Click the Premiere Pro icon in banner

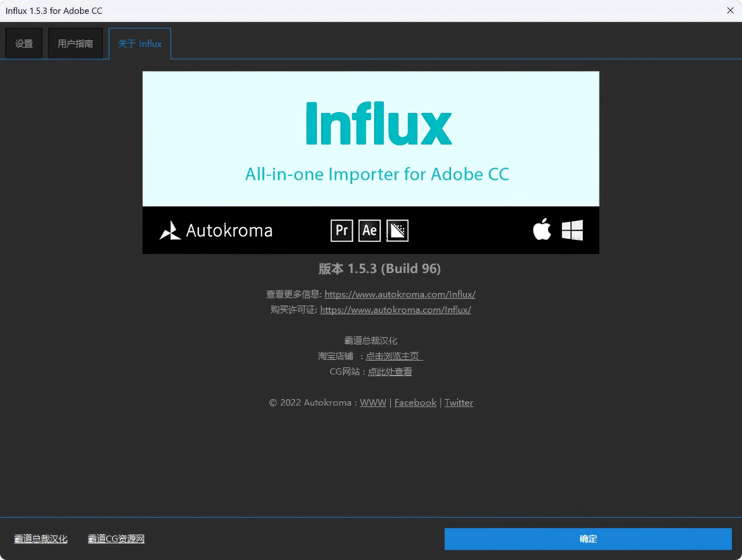[x=342, y=230]
